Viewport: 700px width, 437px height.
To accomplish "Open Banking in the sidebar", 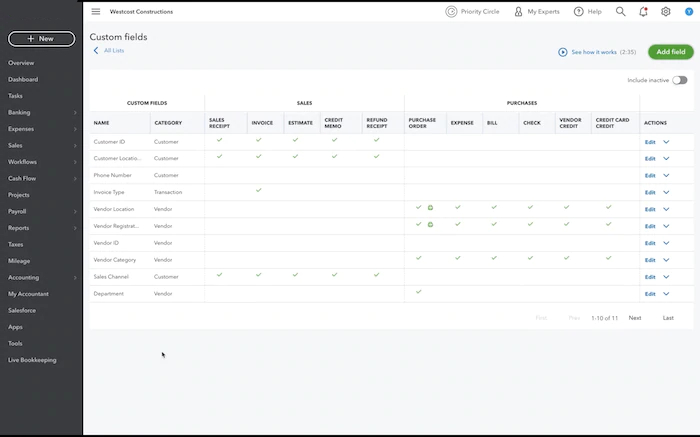I will (x=19, y=112).
